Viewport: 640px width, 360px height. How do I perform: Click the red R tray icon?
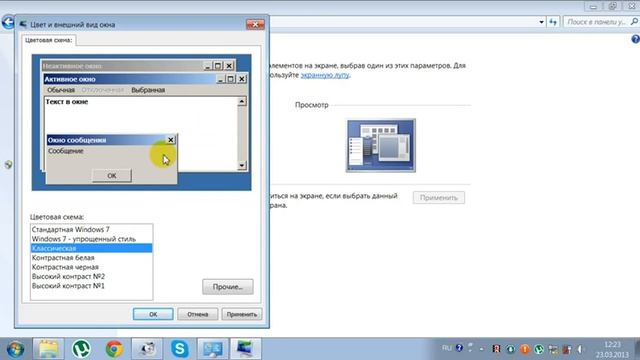496,349
